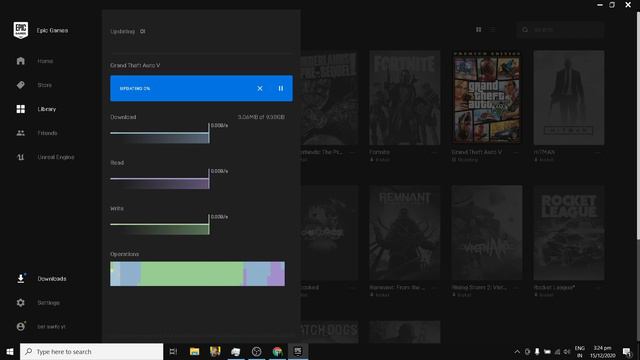The image size is (640, 360).
Task: Open the account name at sidebar bottom
Action: (51, 327)
